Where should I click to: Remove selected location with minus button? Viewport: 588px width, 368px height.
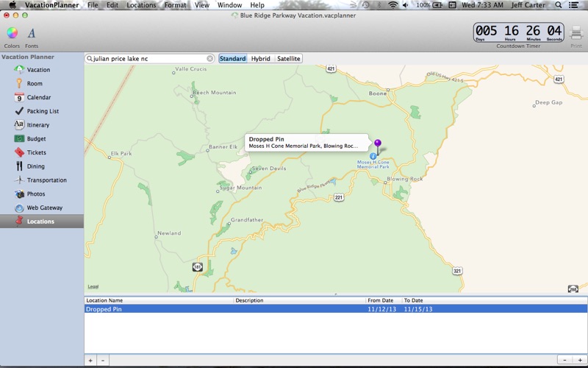[103, 361]
